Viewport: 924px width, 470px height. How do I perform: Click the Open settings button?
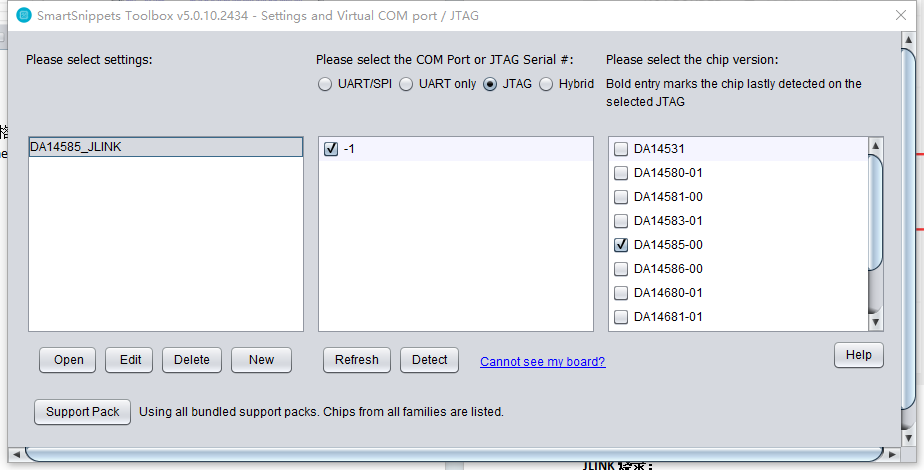coord(68,360)
